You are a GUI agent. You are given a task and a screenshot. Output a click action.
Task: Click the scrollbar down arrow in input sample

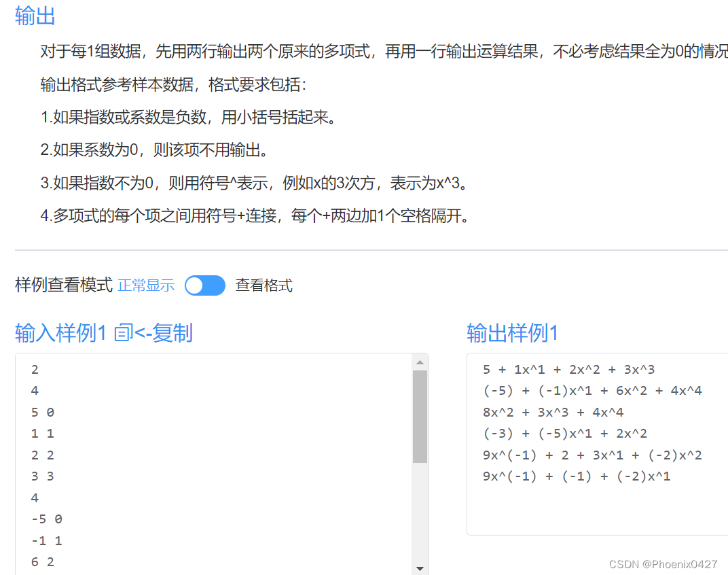(420, 568)
